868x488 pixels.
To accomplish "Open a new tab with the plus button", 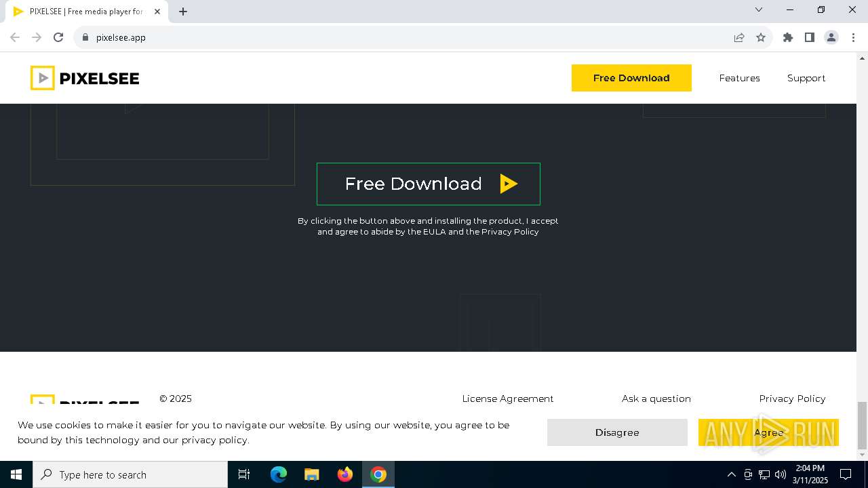I will [183, 12].
